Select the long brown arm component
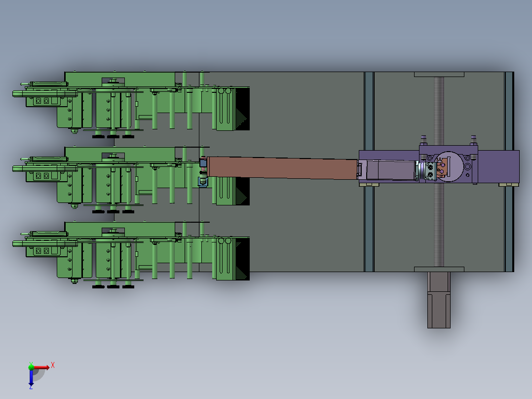This screenshot has width=532, height=399. pos(282,168)
